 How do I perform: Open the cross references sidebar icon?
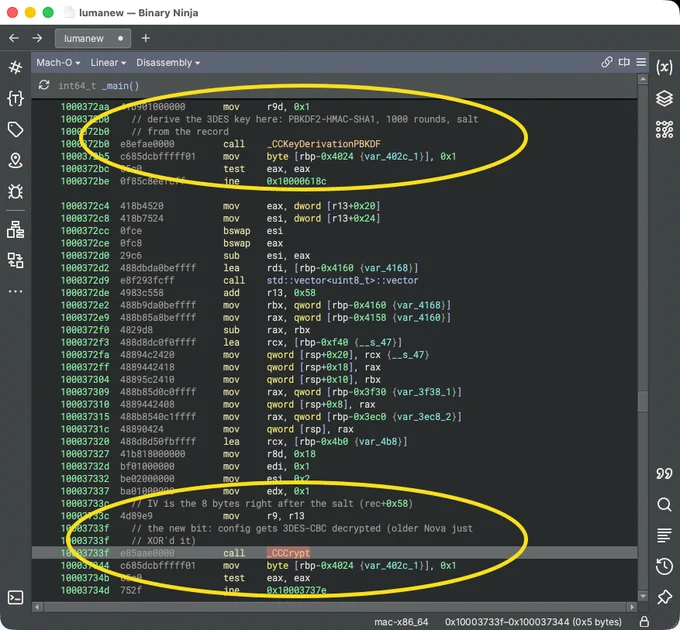(16, 260)
